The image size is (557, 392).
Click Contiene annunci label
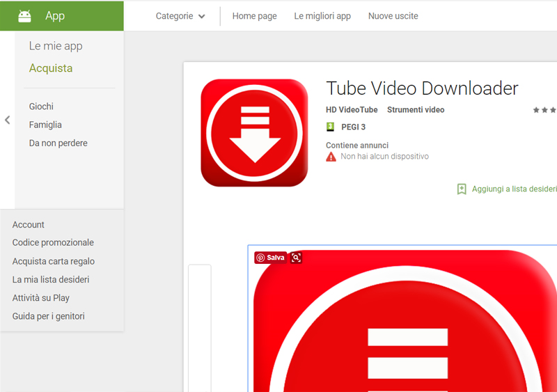click(357, 146)
